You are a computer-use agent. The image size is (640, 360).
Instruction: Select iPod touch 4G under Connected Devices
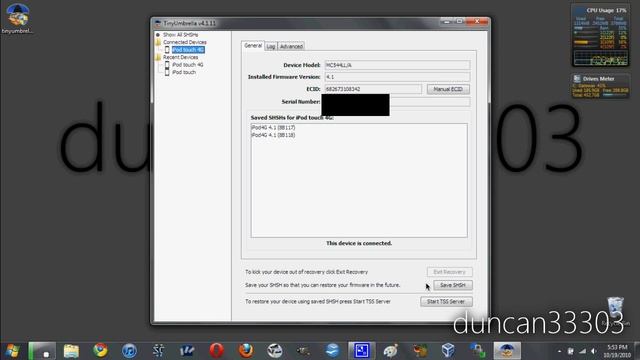188,50
